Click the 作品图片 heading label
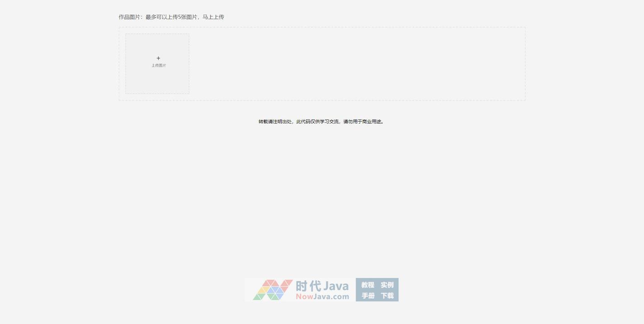Viewport: 644px width, 324px height. 130,17
